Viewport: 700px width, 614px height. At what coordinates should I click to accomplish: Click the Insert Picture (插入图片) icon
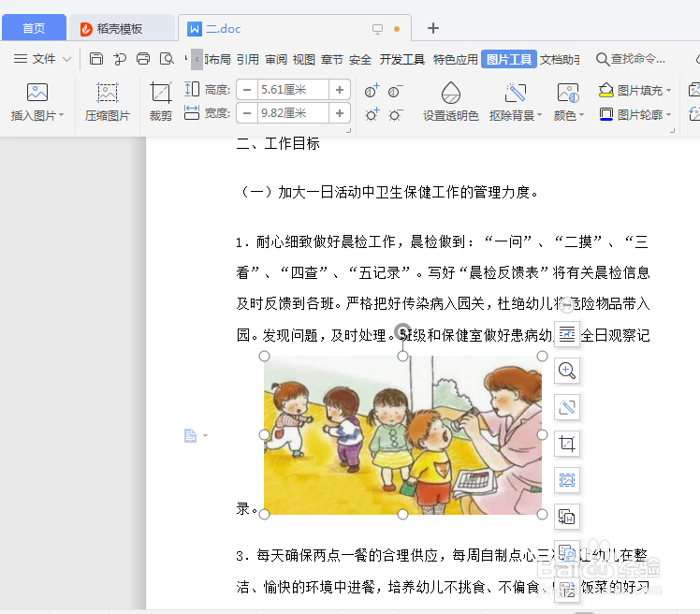point(37,93)
